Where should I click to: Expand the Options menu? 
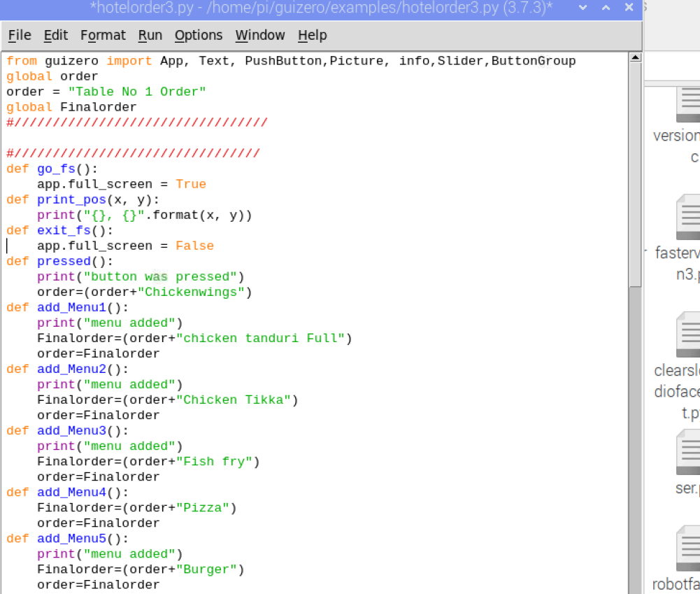coord(198,35)
